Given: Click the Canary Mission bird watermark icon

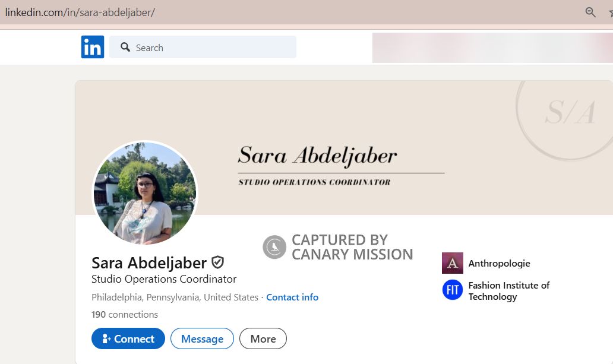Looking at the screenshot, I should (274, 247).
